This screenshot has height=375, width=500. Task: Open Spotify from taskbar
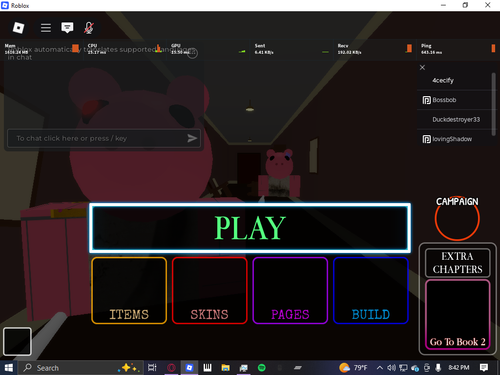click(x=262, y=368)
